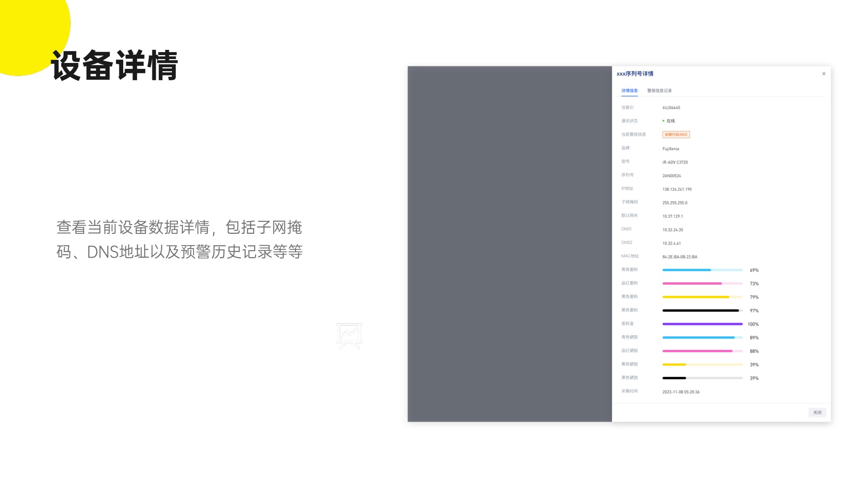Close the xxx序列号详情 panel with X icon
The width and height of the screenshot is (868, 488).
823,74
